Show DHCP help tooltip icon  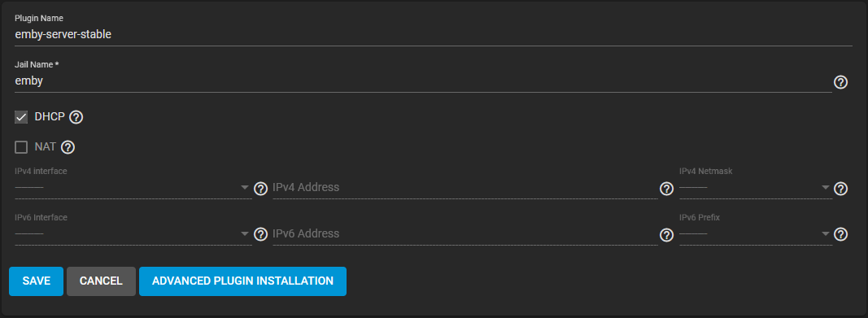tap(76, 117)
